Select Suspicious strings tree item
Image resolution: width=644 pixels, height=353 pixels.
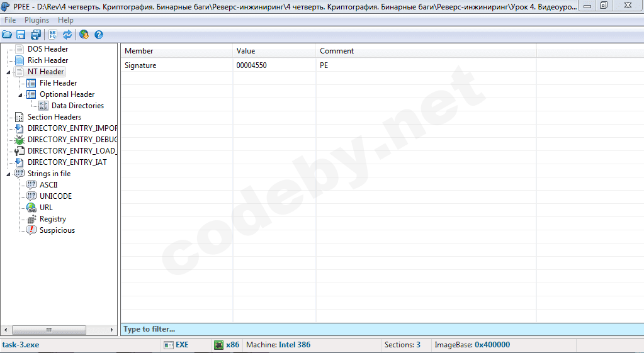pos(57,230)
